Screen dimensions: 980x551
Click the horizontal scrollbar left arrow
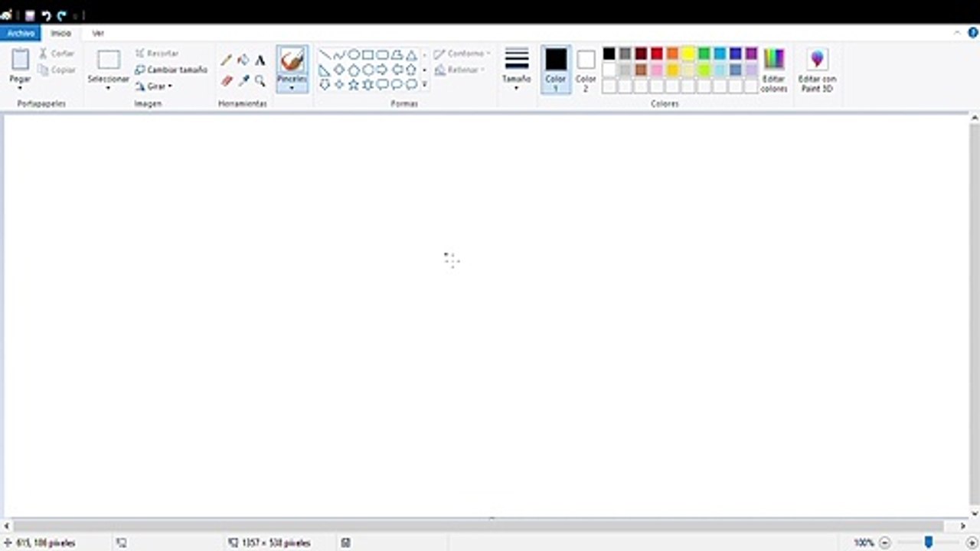(x=8, y=526)
